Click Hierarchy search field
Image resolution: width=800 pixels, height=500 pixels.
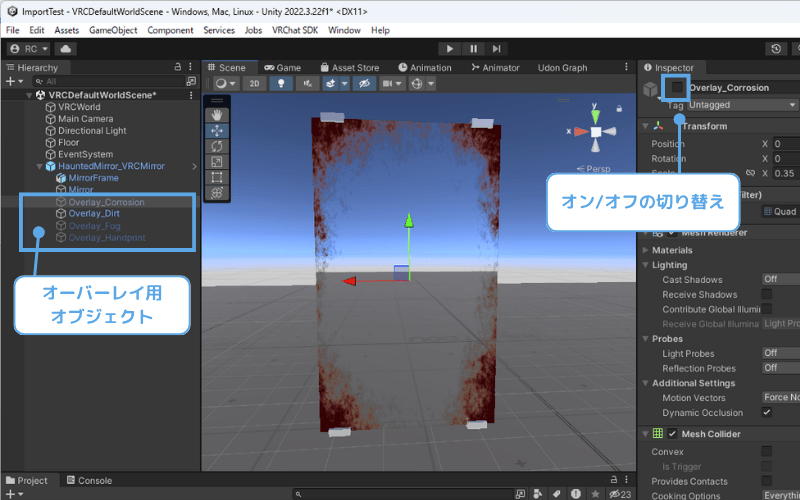coord(109,81)
